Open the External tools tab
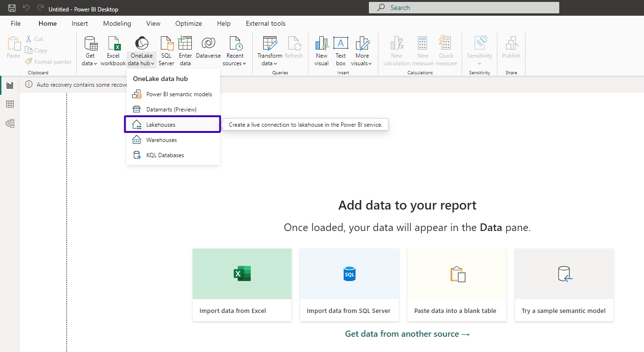Viewport: 644px width, 352px height. [x=265, y=23]
